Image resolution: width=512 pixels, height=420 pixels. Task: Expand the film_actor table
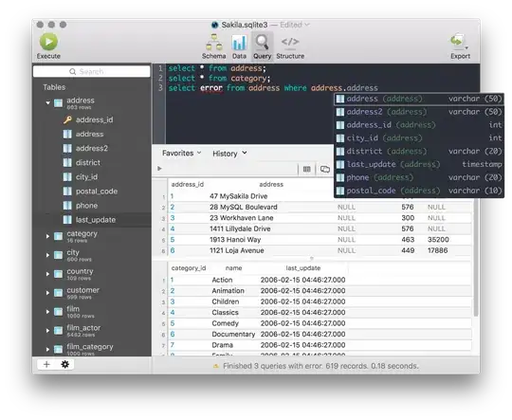pos(47,330)
